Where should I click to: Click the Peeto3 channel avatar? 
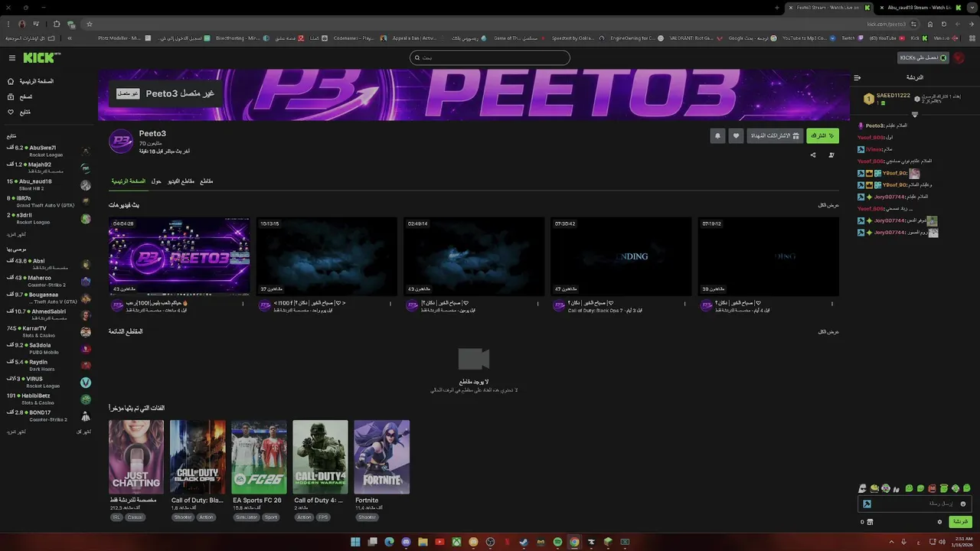121,141
